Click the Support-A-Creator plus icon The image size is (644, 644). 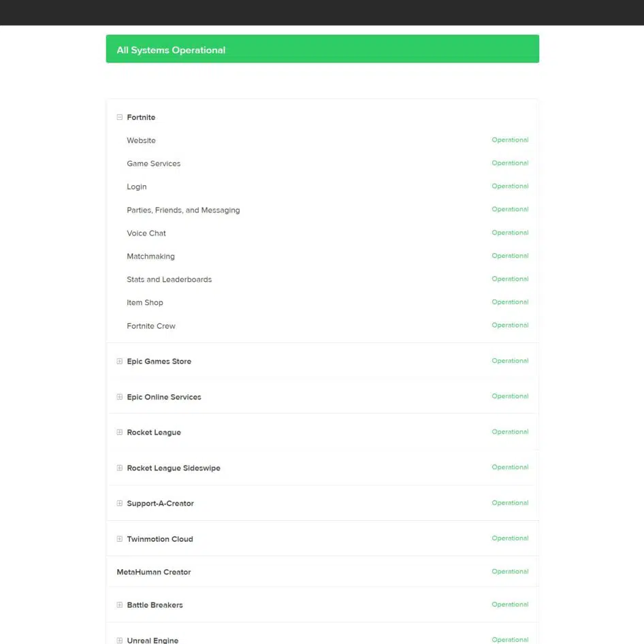(x=120, y=503)
